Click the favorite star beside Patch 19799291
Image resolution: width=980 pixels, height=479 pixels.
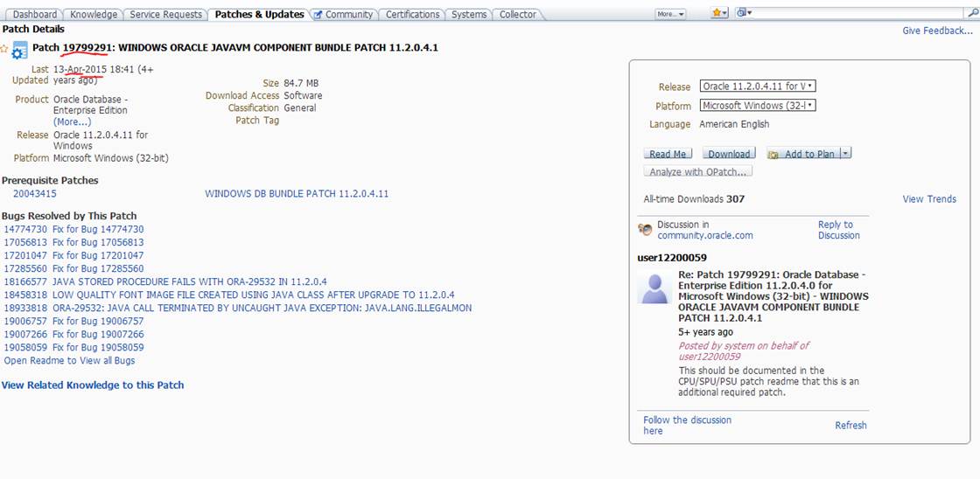pyautogui.click(x=4, y=49)
